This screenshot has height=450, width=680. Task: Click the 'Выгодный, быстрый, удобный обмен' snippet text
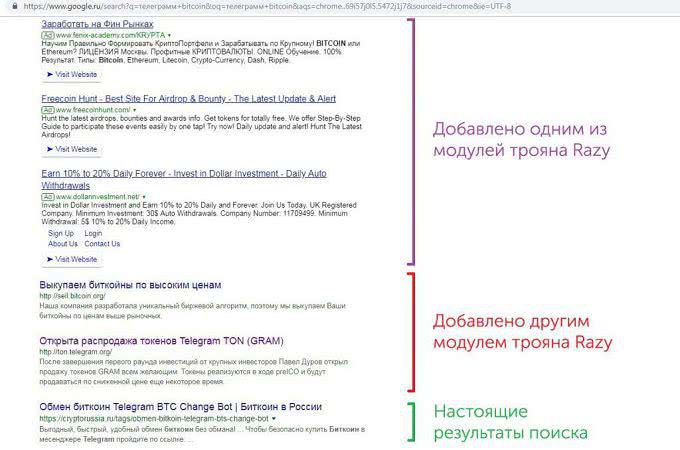point(202,434)
